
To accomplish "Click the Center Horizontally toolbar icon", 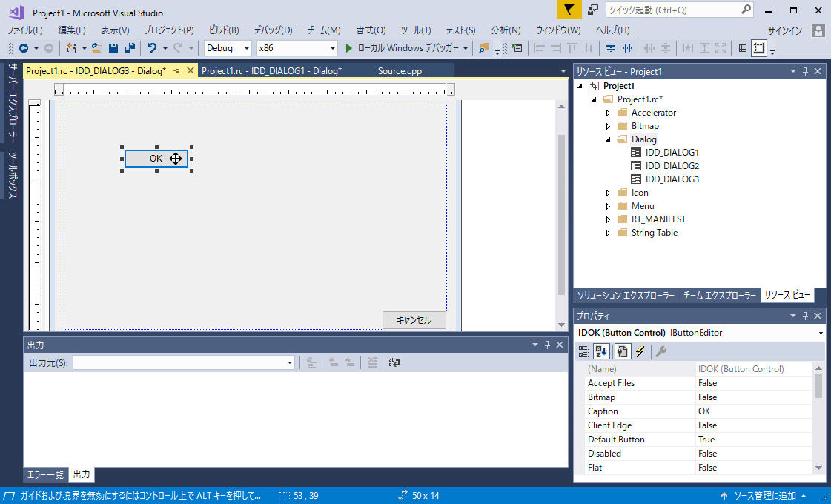I will click(x=627, y=48).
